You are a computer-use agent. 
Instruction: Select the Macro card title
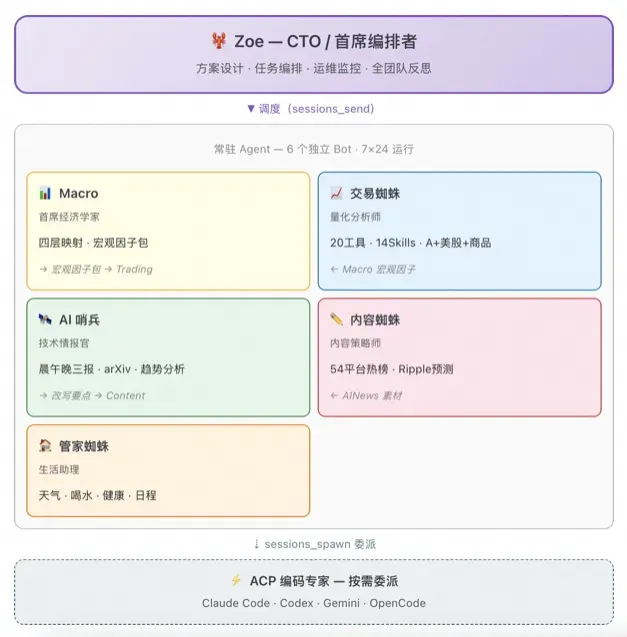(78, 193)
